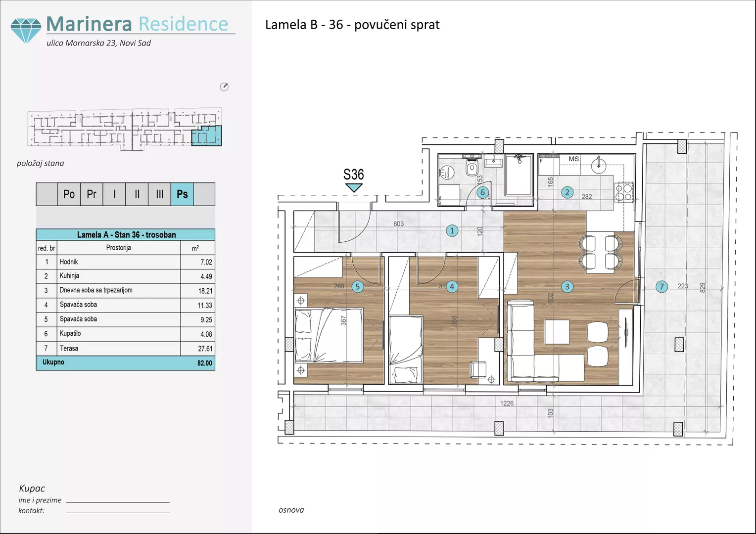Click the north compass icon
Screen dimensions: 756x534
click(x=224, y=87)
